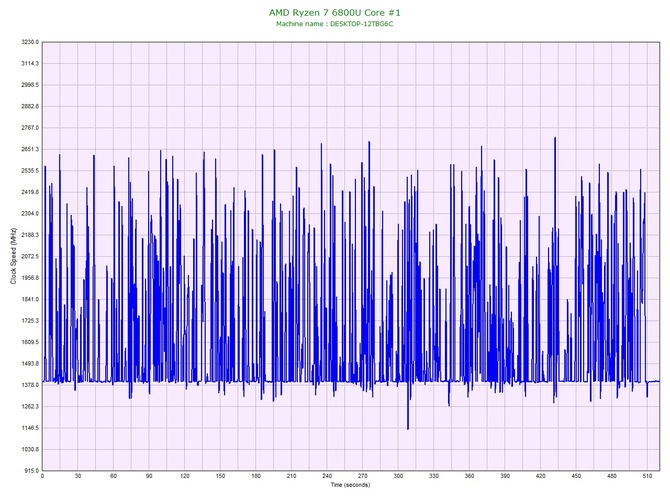Click the x-axis tick label 300
Screen dimensions: 670x502
(398, 476)
